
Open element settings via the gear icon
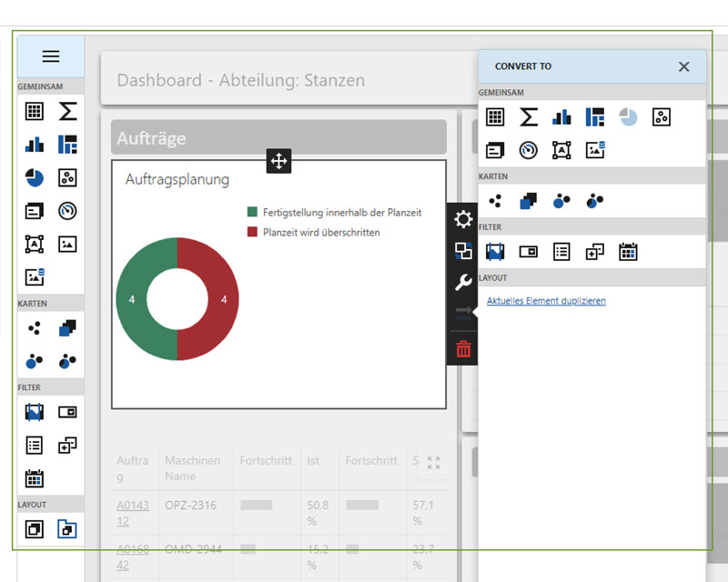[462, 219]
